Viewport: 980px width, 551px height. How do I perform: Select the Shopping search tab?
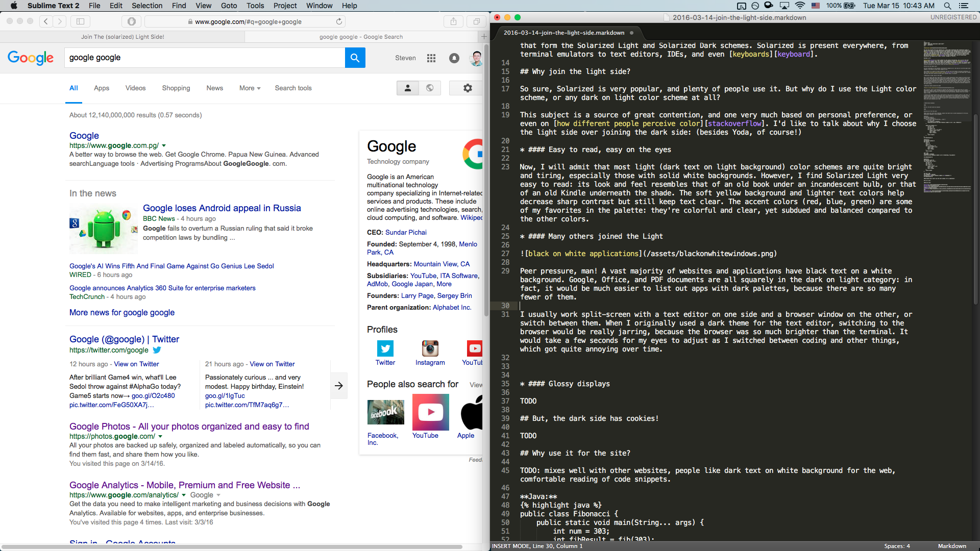coord(176,88)
